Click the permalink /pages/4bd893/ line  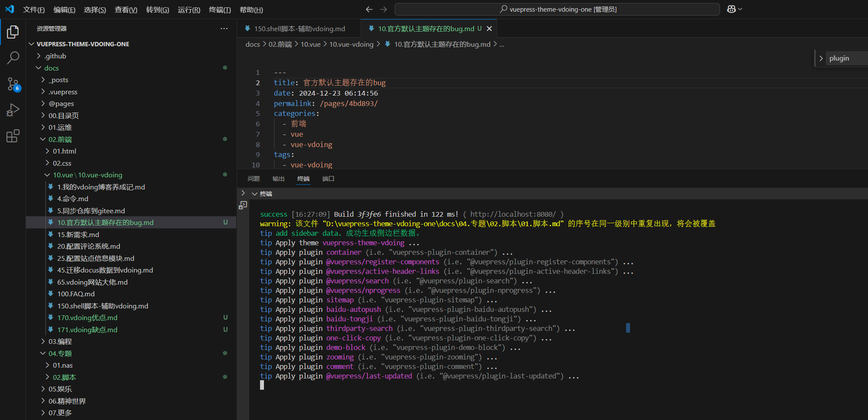[x=326, y=103]
